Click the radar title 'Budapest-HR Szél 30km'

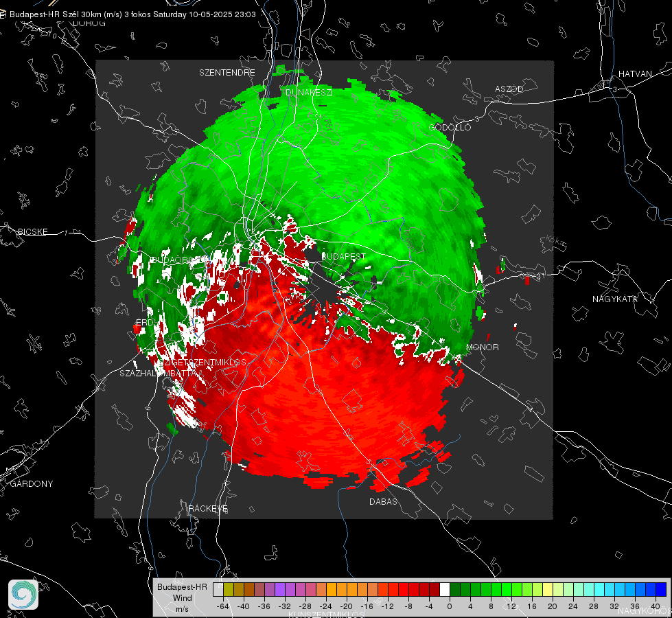tap(56, 14)
